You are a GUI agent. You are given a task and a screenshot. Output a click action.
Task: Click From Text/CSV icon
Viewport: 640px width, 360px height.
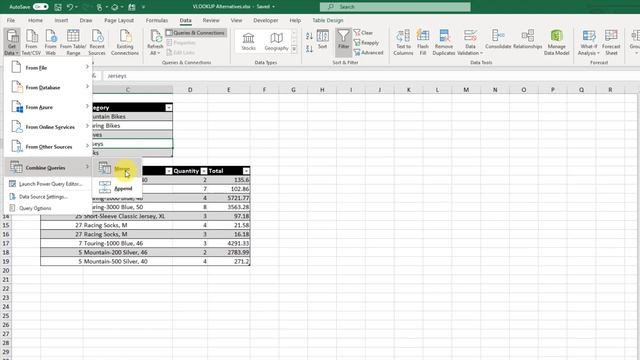pyautogui.click(x=31, y=42)
